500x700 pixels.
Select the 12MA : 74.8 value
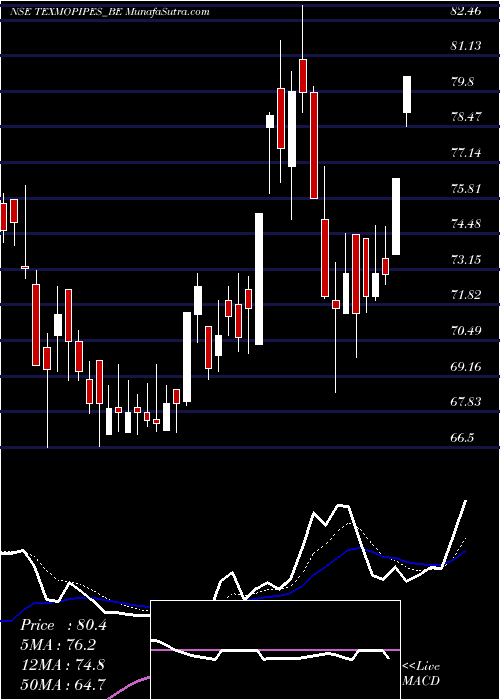coord(62,665)
